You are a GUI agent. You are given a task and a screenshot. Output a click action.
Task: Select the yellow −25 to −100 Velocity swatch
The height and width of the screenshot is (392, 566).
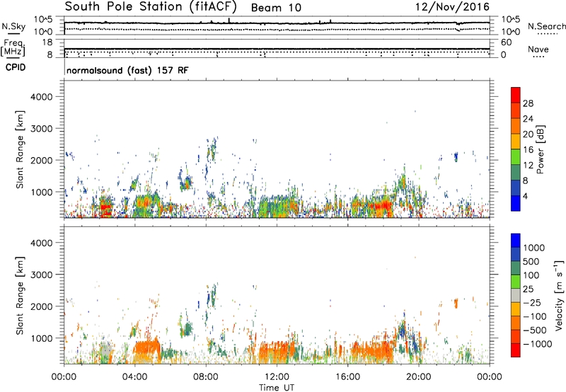516,309
